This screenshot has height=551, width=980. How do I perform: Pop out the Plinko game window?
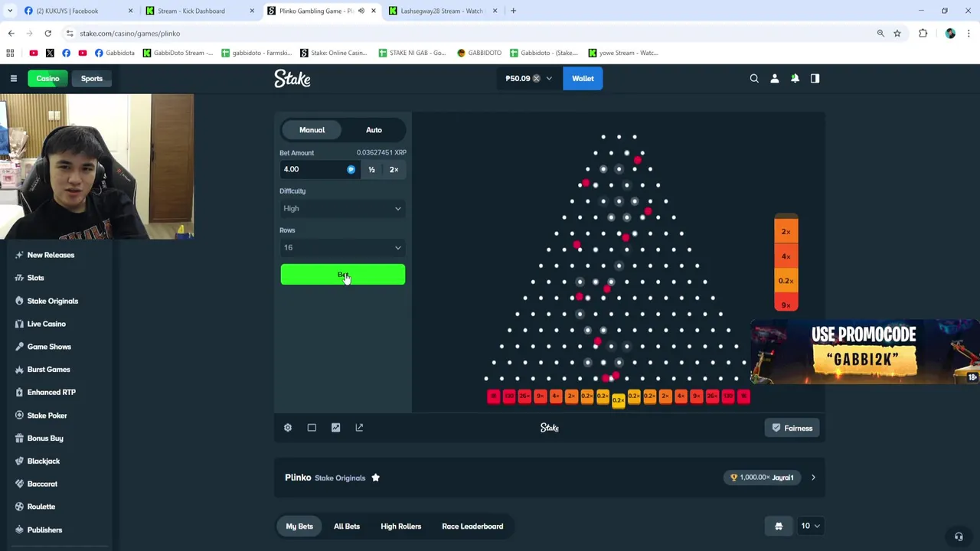click(x=359, y=428)
